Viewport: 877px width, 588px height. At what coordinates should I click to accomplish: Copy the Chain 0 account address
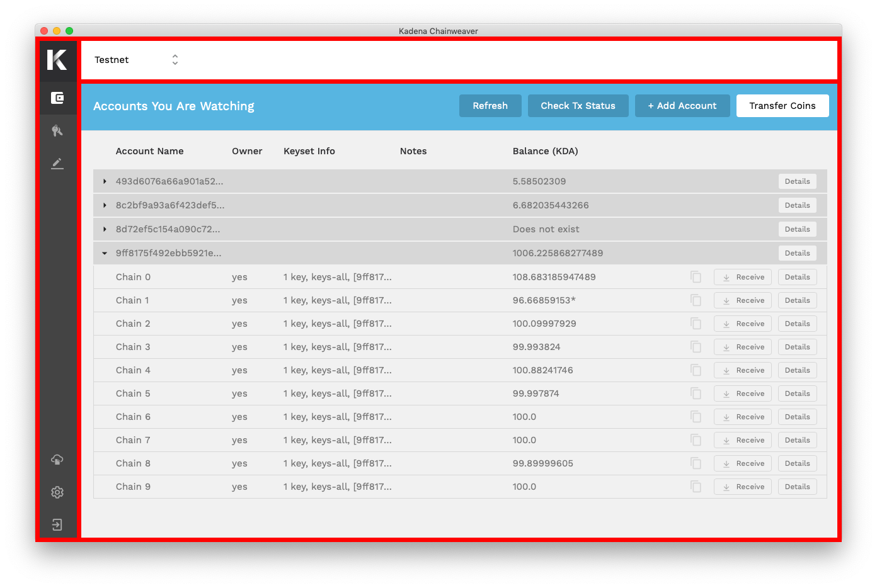tap(696, 277)
